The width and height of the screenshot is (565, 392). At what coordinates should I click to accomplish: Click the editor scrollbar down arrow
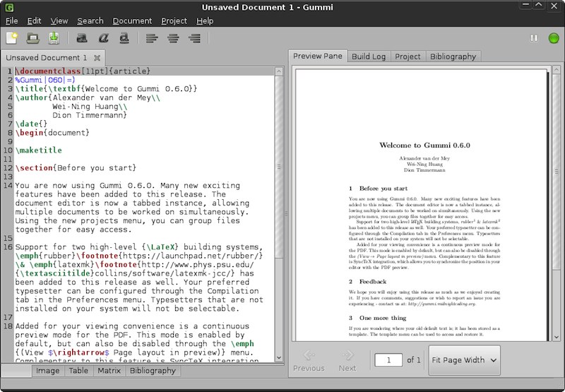pyautogui.click(x=279, y=358)
